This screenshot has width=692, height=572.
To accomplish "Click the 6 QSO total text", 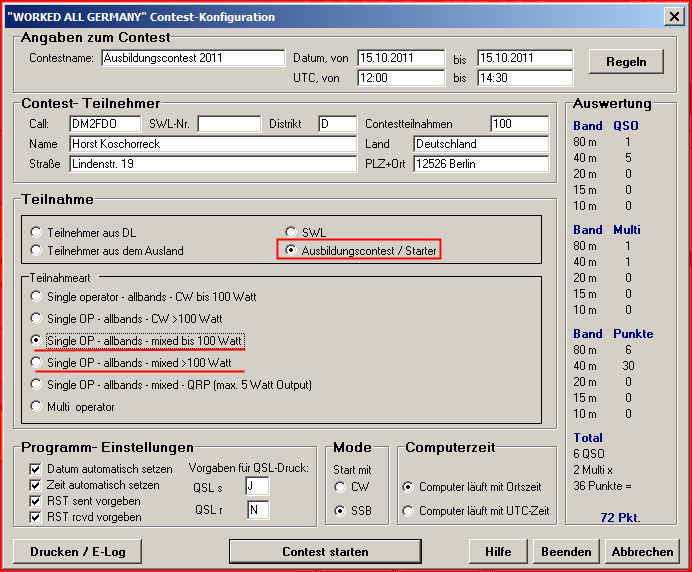I will point(589,454).
